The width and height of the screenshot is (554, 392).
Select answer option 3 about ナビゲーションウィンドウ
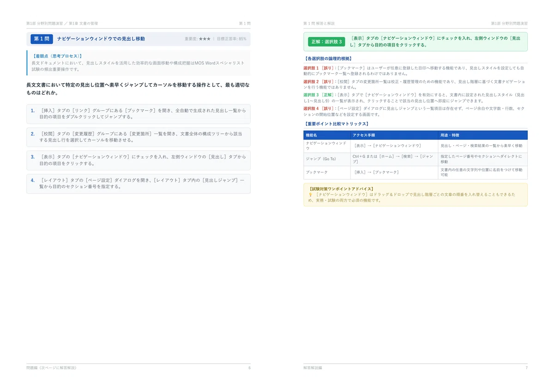coord(138,160)
